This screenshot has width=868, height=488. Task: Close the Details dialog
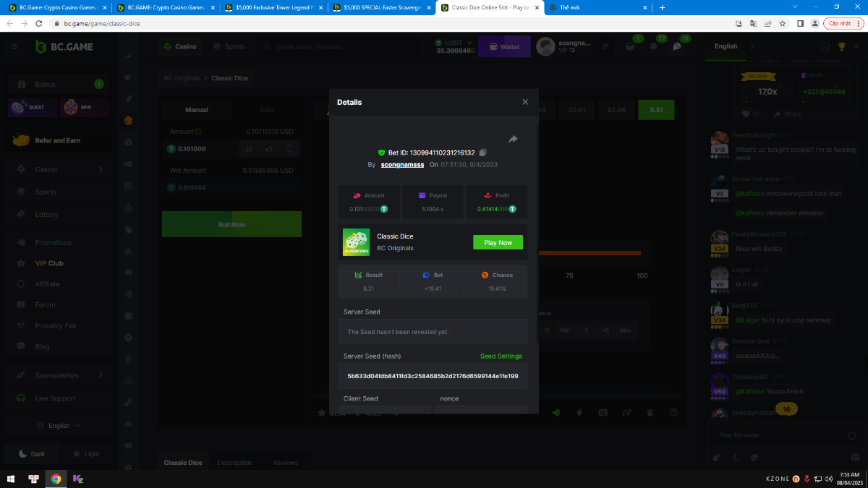(525, 102)
